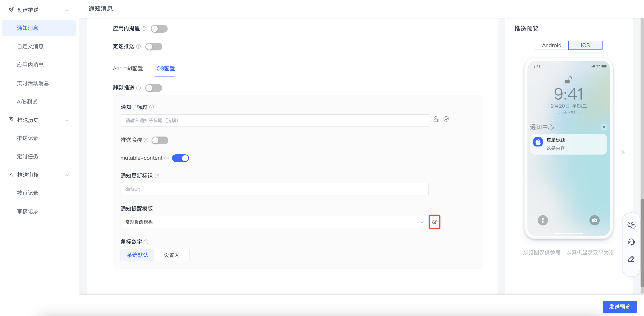Click the 发送预览 button
Screen dimensions: 644x316
click(x=619, y=307)
